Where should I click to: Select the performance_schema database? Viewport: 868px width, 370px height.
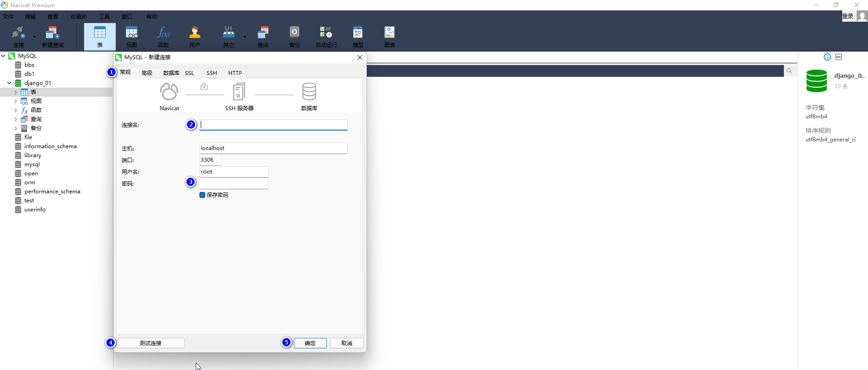point(52,192)
